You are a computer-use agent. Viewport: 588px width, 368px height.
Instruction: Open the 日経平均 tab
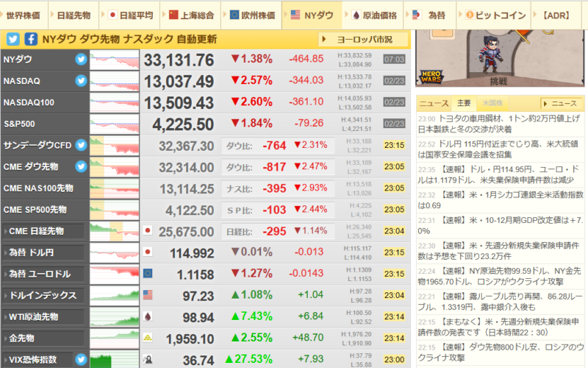[x=130, y=15]
